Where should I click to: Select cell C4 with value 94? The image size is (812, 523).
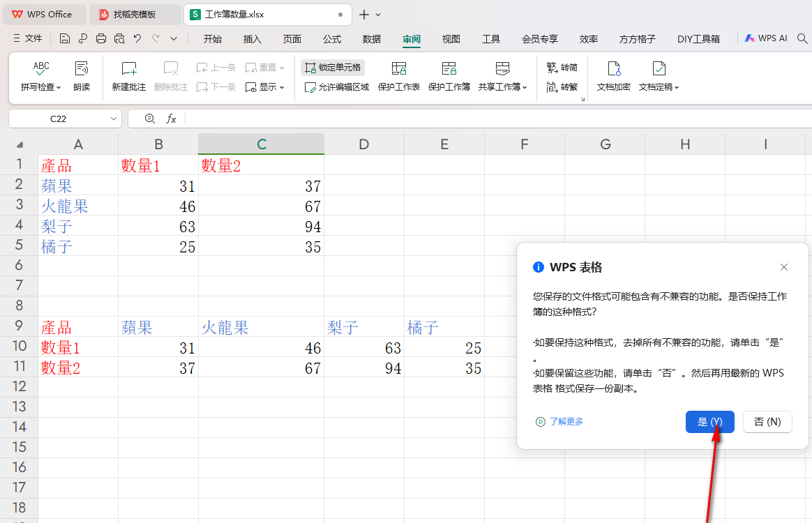point(261,225)
